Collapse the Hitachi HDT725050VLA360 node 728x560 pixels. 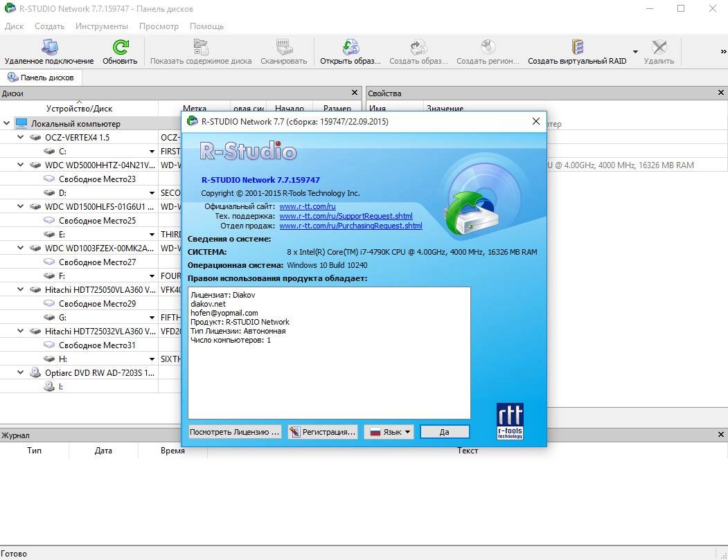pyautogui.click(x=20, y=289)
